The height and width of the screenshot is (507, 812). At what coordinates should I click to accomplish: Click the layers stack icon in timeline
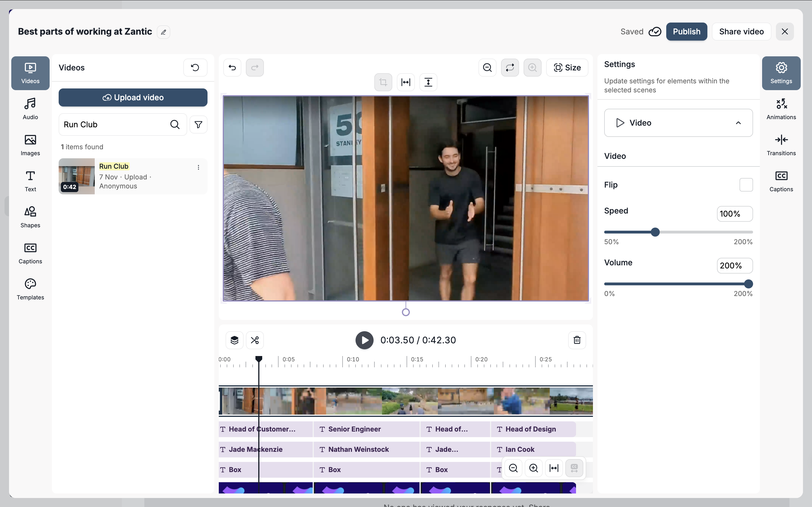click(x=234, y=340)
